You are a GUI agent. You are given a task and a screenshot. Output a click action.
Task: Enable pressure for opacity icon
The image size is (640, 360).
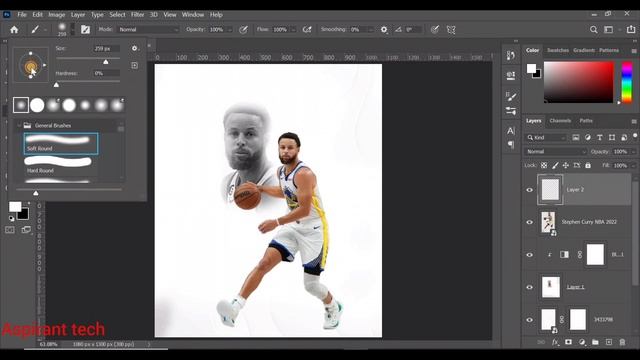[x=243, y=29]
